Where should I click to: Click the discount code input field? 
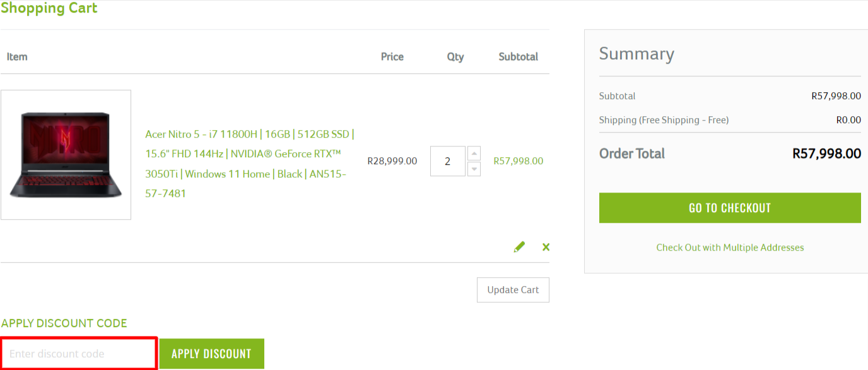click(78, 353)
